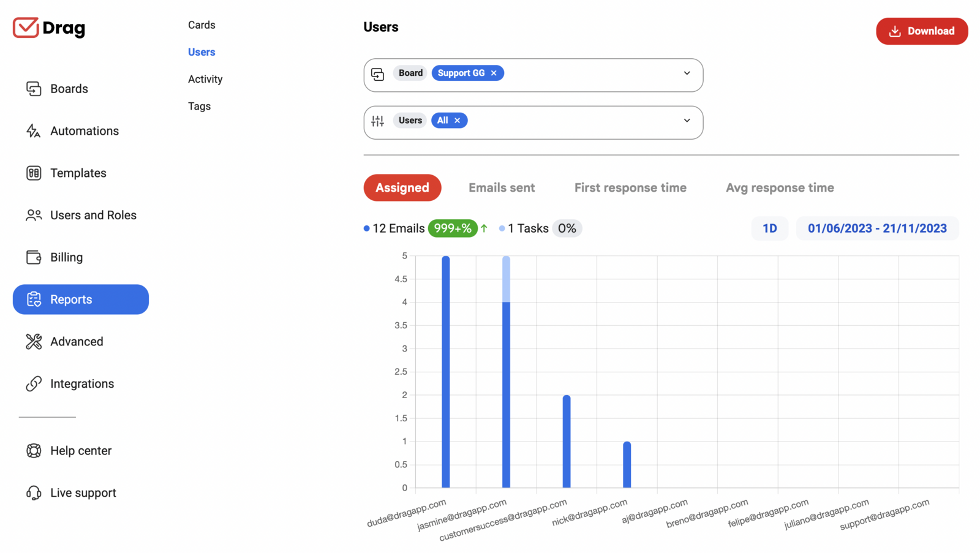Viewport: 980px width, 553px height.
Task: Click the board filter icon
Action: [x=378, y=73]
